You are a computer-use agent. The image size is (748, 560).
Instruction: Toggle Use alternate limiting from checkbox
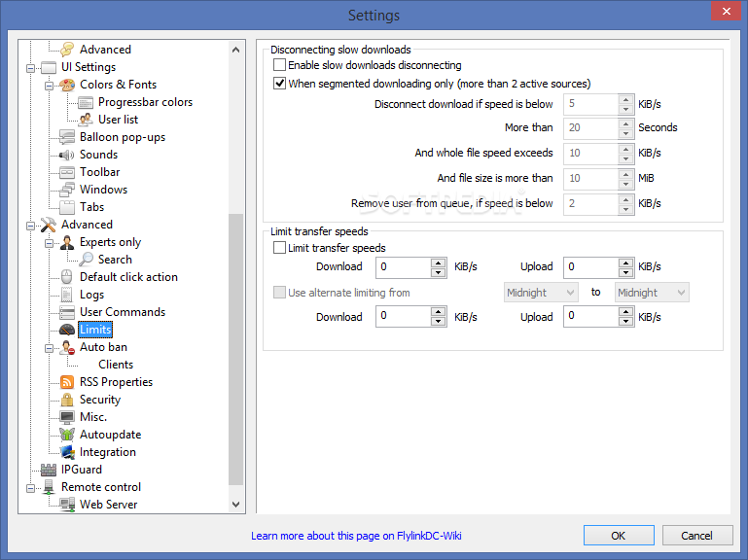coord(279,293)
